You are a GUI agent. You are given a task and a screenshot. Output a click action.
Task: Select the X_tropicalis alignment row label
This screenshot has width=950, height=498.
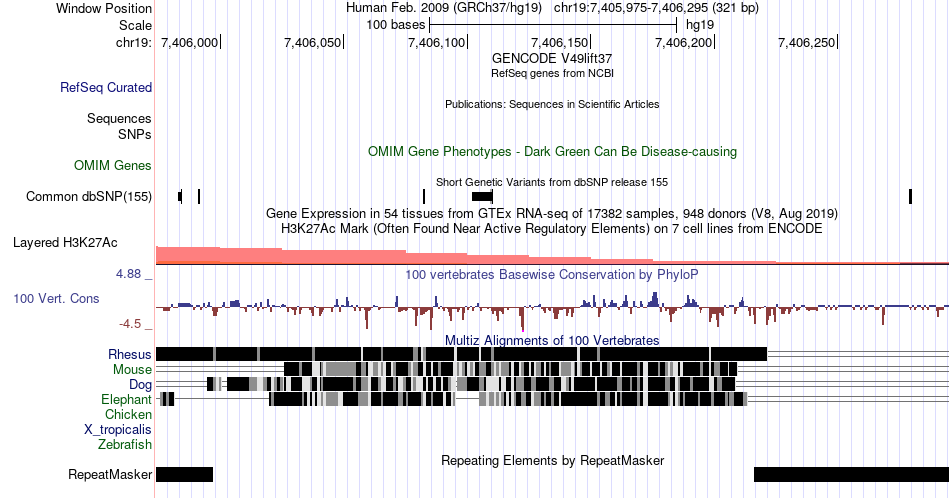(x=118, y=430)
